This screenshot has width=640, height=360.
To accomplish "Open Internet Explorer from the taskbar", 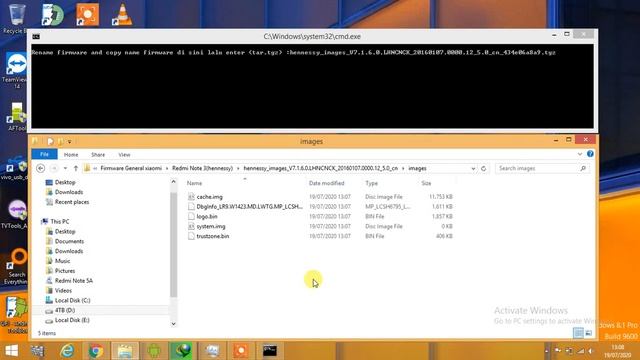I will pos(67,351).
